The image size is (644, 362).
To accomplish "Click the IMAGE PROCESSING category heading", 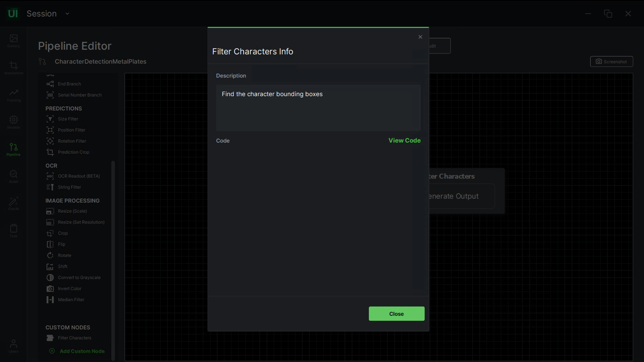I will pyautogui.click(x=72, y=201).
